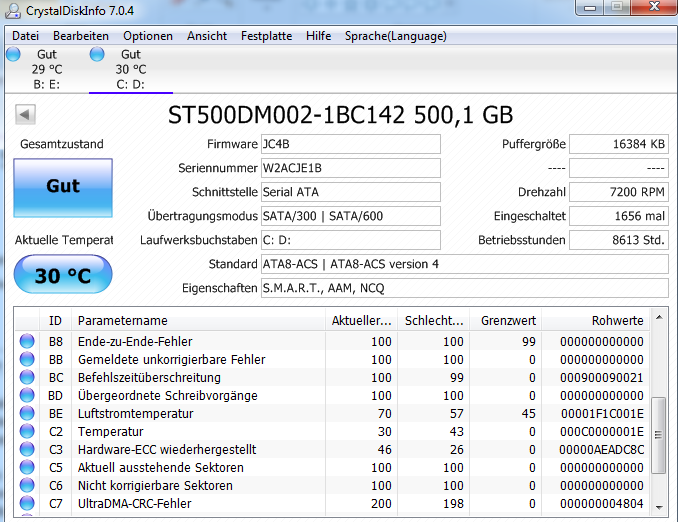The width and height of the screenshot is (678, 522).
Task: Select the Hardware-ECC wiederhergestellt row name
Action: [167, 449]
